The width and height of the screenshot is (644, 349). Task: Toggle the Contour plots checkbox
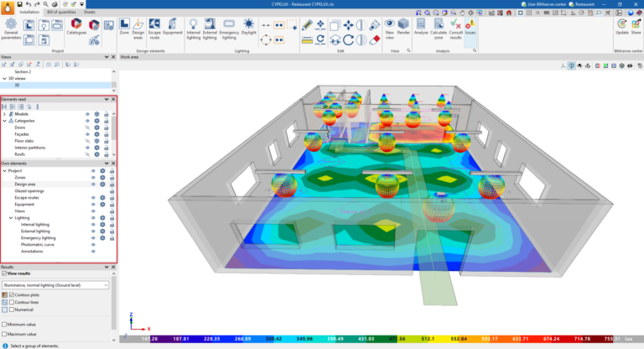tap(12, 294)
